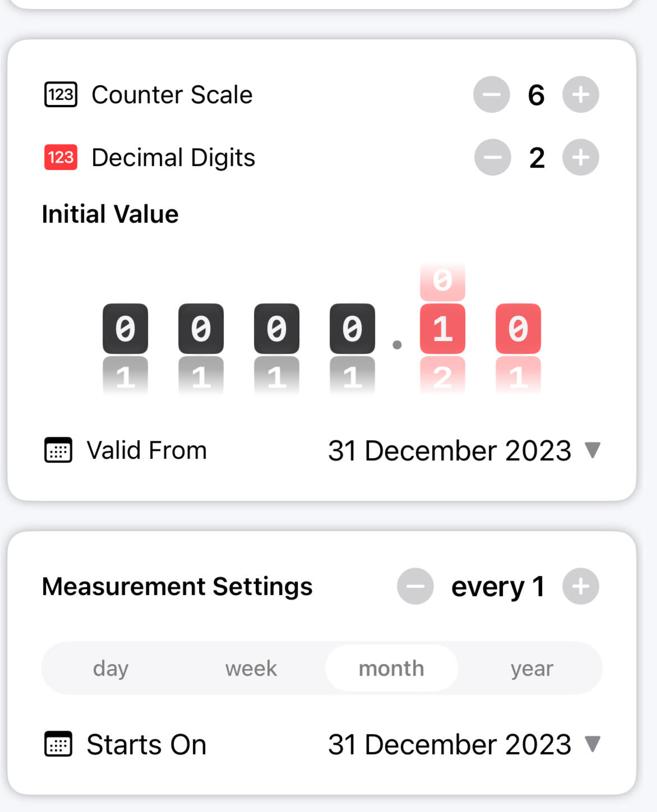The height and width of the screenshot is (812, 657).
Task: Click the red Decimal Digits icon
Action: point(61,158)
